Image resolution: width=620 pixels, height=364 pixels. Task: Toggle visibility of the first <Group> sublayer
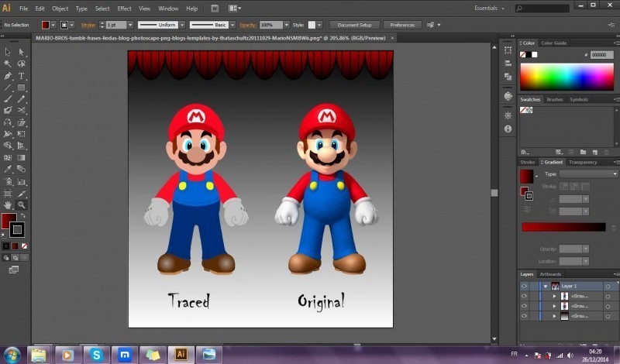click(x=524, y=296)
